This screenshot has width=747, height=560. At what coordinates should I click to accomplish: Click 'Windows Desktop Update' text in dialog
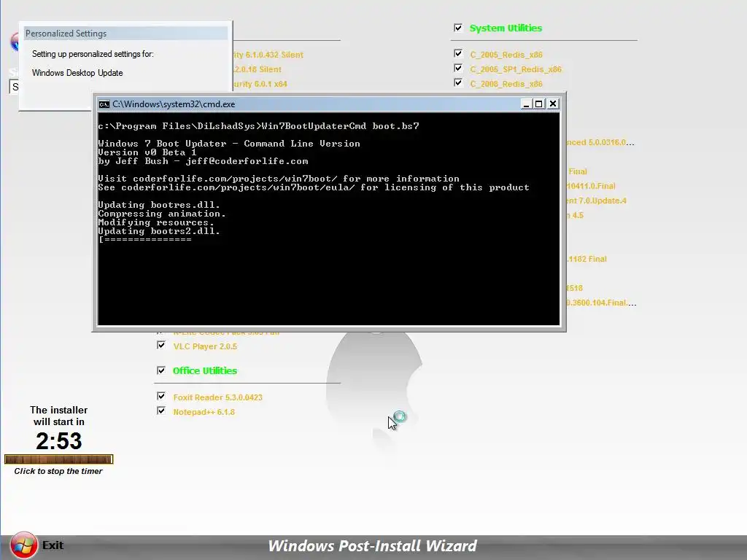[x=77, y=73]
